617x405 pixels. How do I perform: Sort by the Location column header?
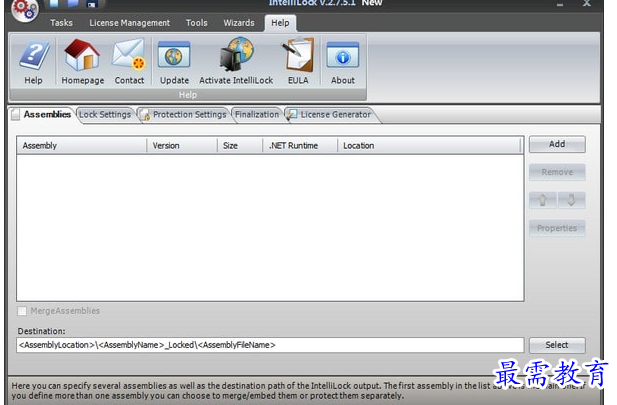point(429,146)
